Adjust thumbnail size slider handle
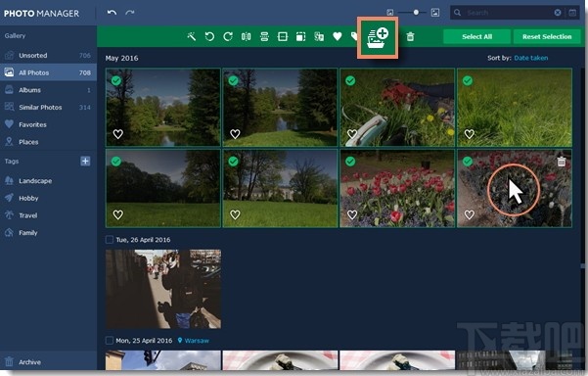 tap(416, 13)
